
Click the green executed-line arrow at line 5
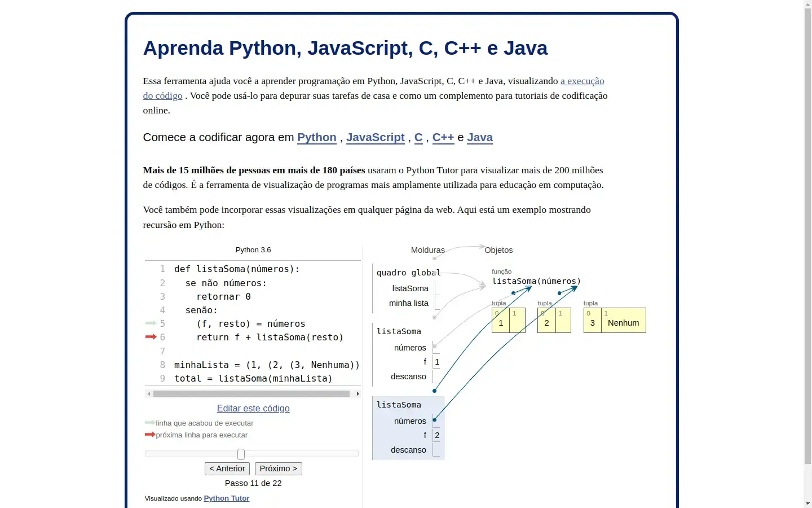coord(151,323)
